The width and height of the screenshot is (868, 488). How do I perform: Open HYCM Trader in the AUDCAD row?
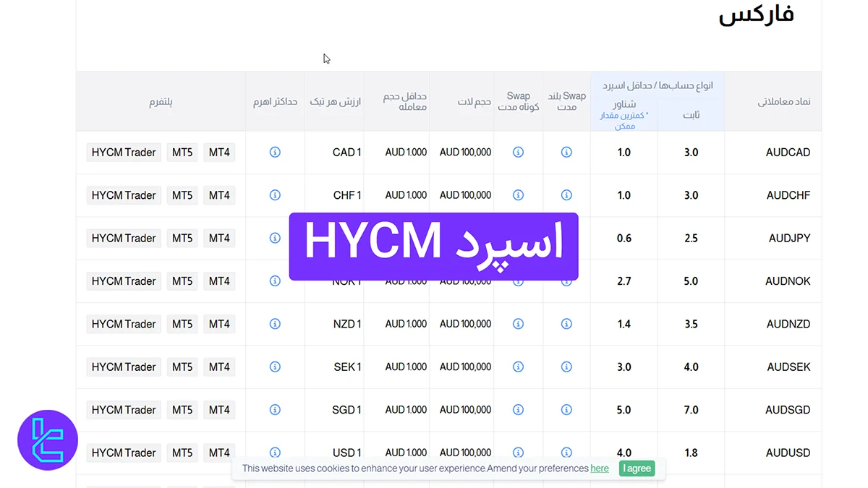coord(123,153)
